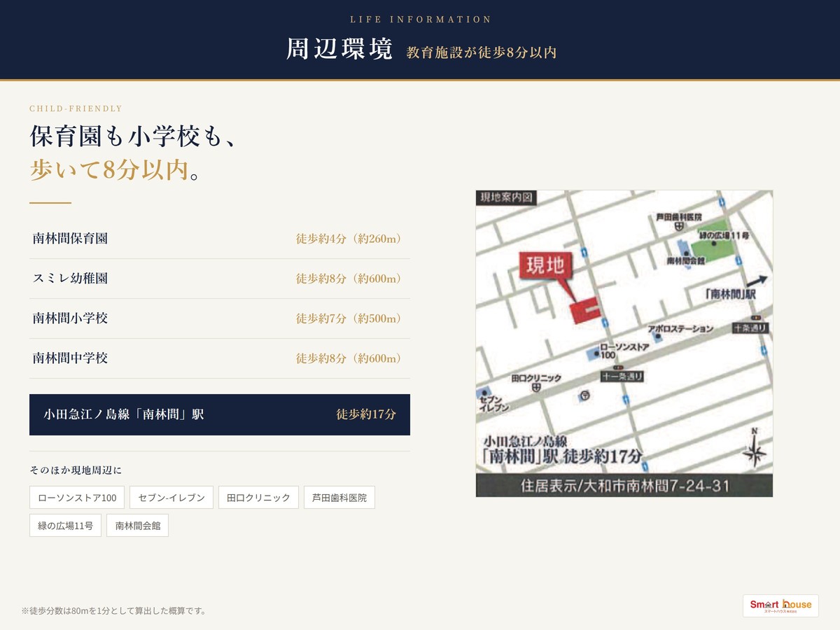Click 田口クリニック label on the map
This screenshot has height=630, width=840.
point(536,378)
